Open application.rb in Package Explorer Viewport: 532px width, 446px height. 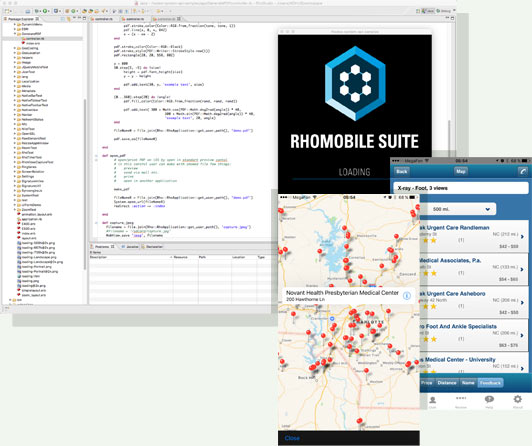pyautogui.click(x=29, y=219)
